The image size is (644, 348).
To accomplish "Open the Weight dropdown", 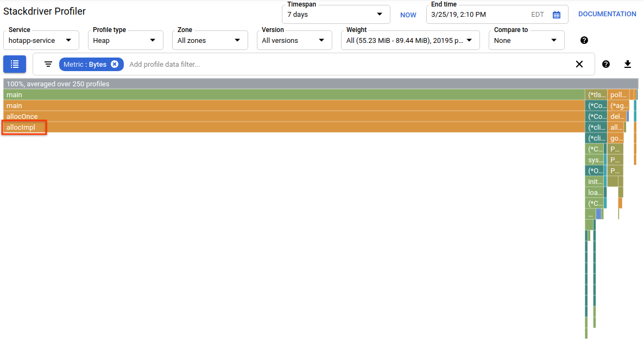I will point(410,40).
